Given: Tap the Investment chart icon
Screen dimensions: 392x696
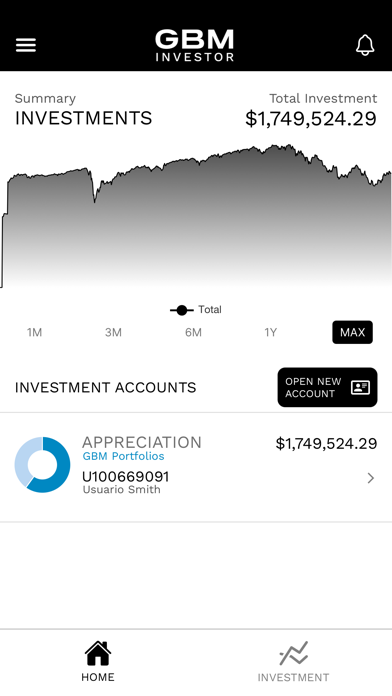Looking at the screenshot, I should click(x=293, y=653).
